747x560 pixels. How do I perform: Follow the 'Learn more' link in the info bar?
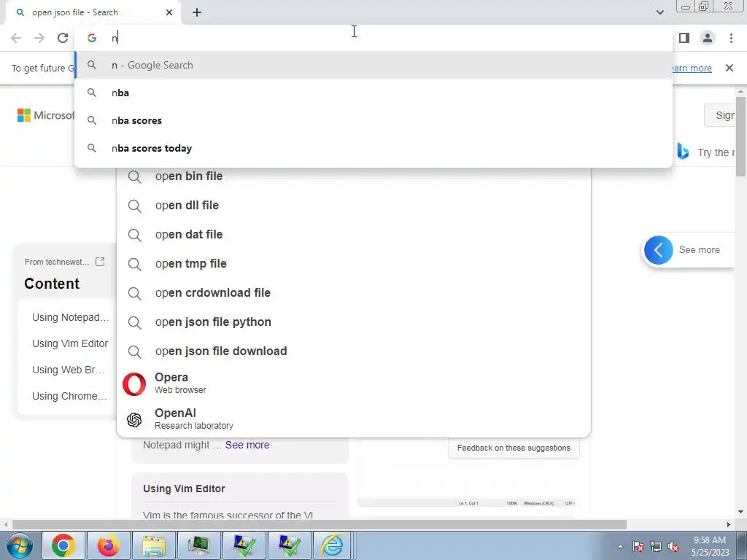coord(692,68)
